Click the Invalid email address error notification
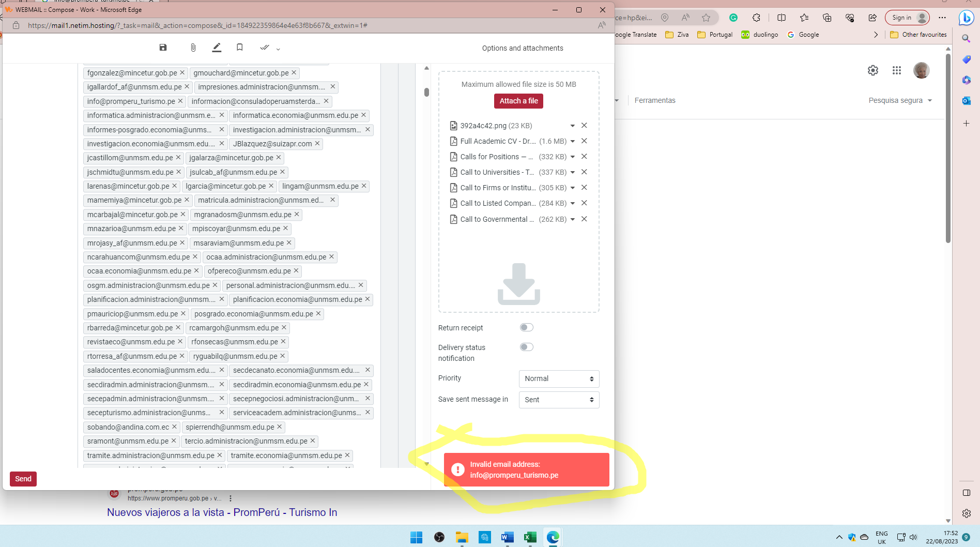The width and height of the screenshot is (980, 547). click(x=526, y=469)
